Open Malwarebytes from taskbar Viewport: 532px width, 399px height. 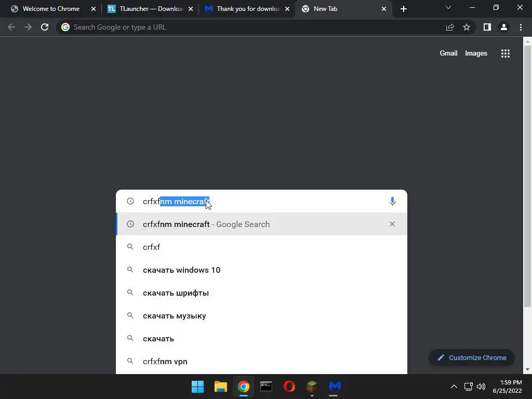point(335,387)
